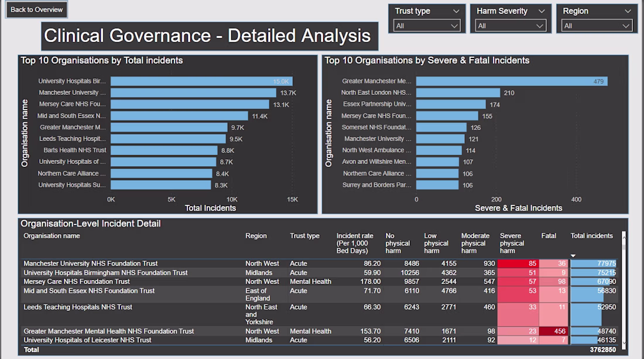Click the scroll down arrow of table

pyautogui.click(x=624, y=343)
